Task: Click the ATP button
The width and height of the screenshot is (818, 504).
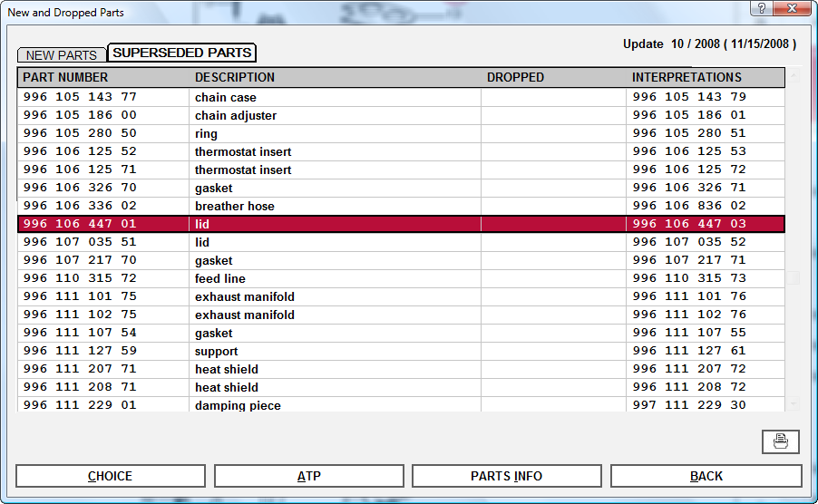Action: click(x=308, y=476)
